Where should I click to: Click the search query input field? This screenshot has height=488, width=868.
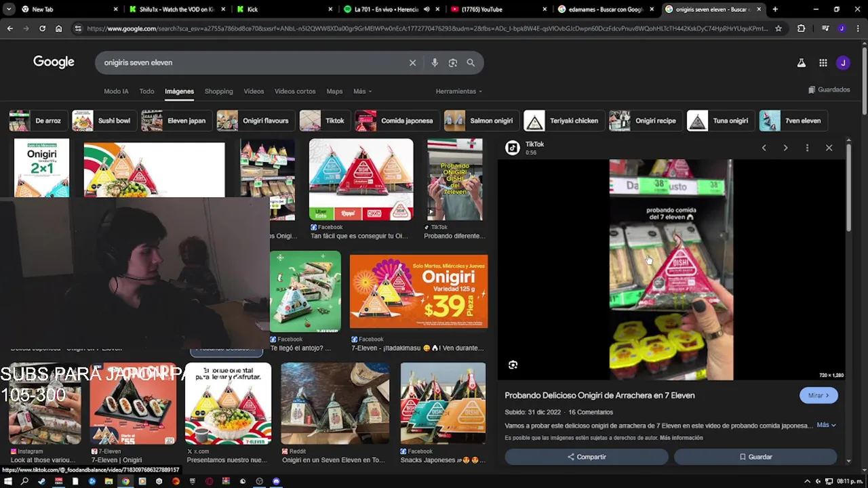[x=251, y=62]
